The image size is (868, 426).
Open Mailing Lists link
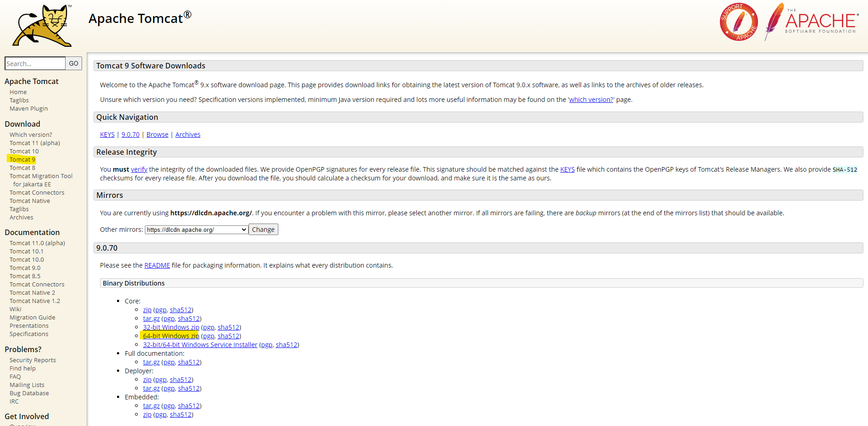(27, 385)
